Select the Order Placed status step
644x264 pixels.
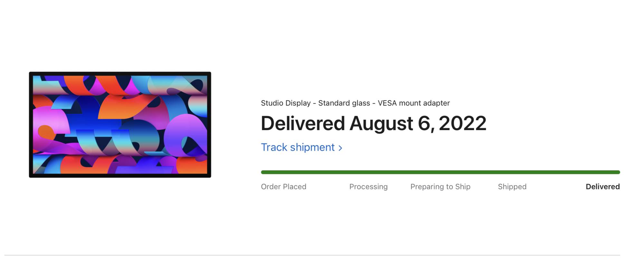(283, 187)
